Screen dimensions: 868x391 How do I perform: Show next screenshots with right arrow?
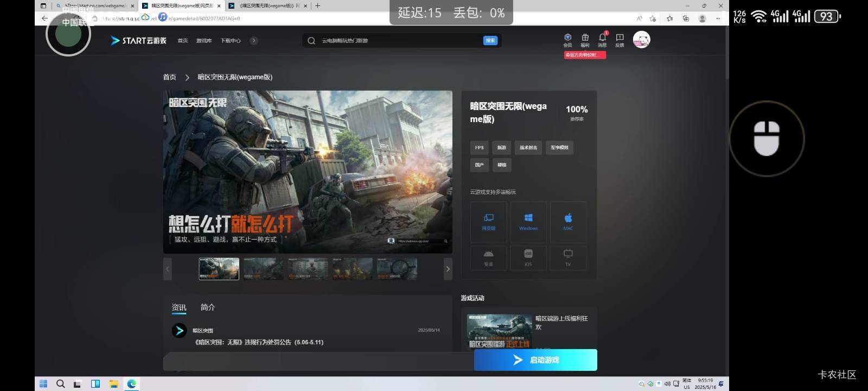448,269
